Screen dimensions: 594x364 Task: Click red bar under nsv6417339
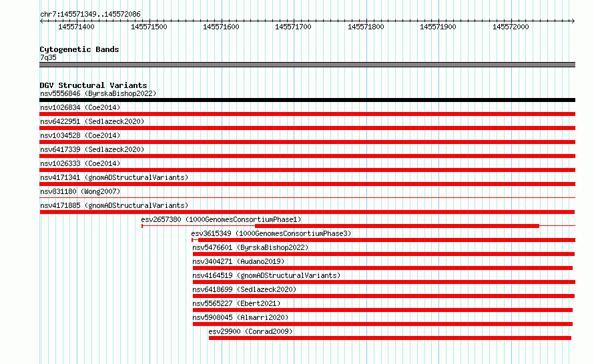pos(307,156)
